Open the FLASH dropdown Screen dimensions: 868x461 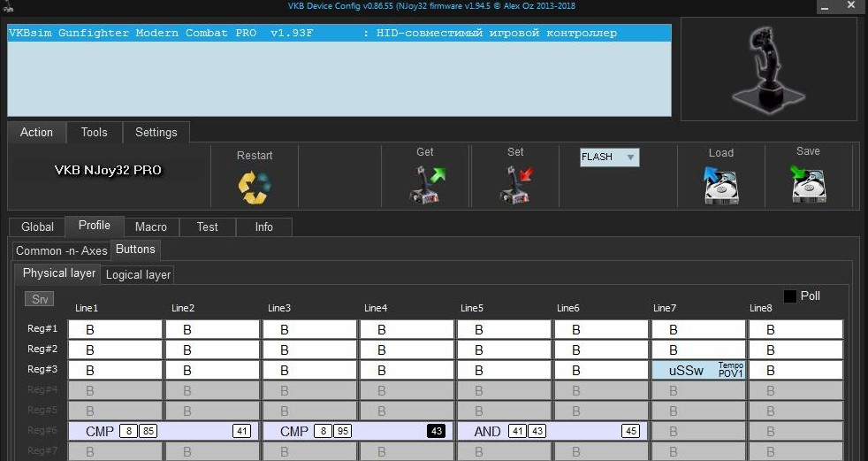[610, 158]
